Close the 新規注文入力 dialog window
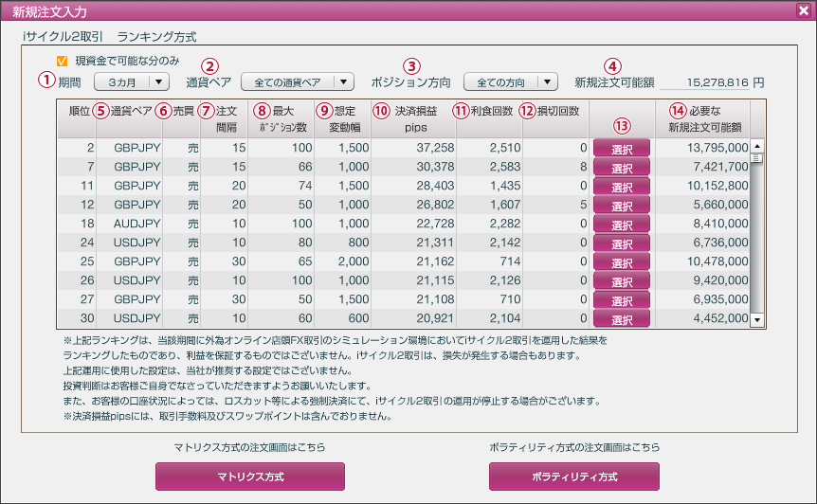The image size is (817, 504). click(803, 10)
